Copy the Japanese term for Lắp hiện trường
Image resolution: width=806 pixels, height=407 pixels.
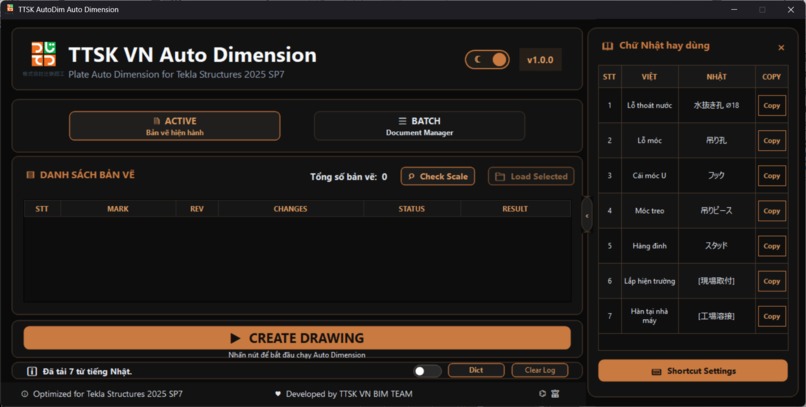pyautogui.click(x=772, y=281)
